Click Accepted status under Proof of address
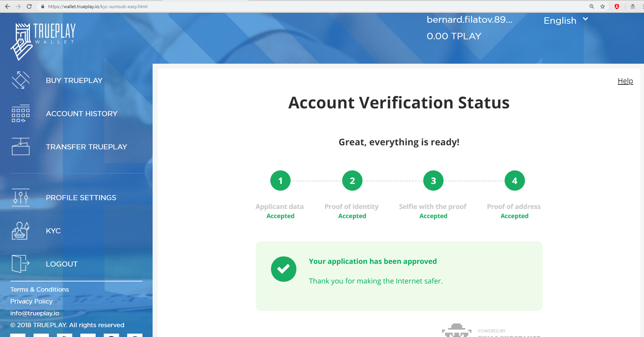Image resolution: width=644 pixels, height=337 pixels. pyautogui.click(x=515, y=216)
